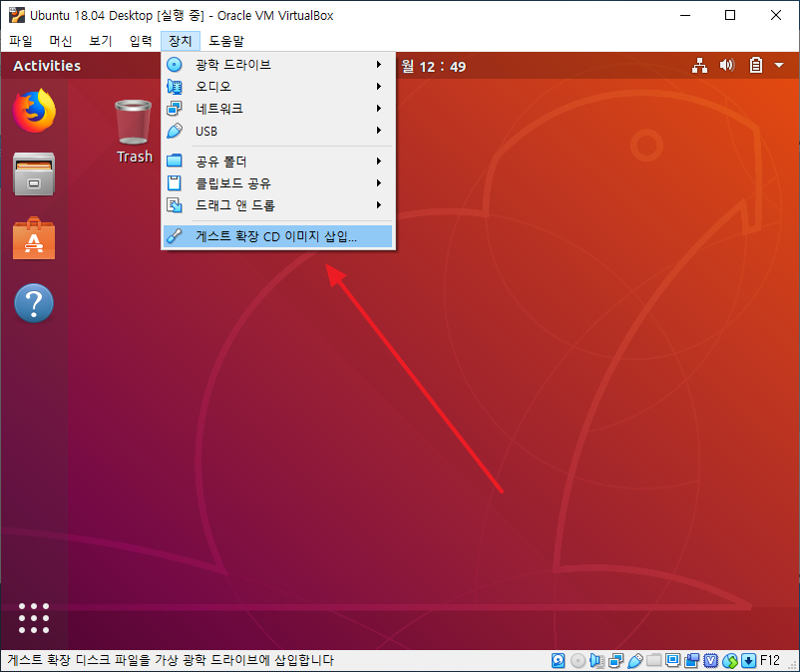Open the 머신 menu
The height and width of the screenshot is (672, 800).
(x=60, y=41)
